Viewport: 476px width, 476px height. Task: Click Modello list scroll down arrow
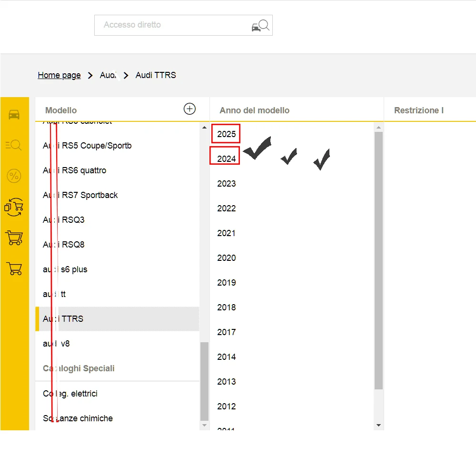(204, 425)
